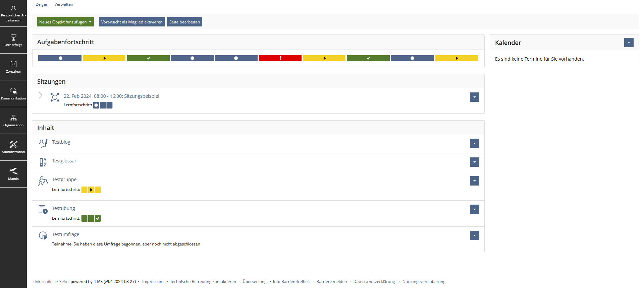Viewport: 644px width, 288px height.
Task: Open the Administration tools entry
Action: [13, 147]
